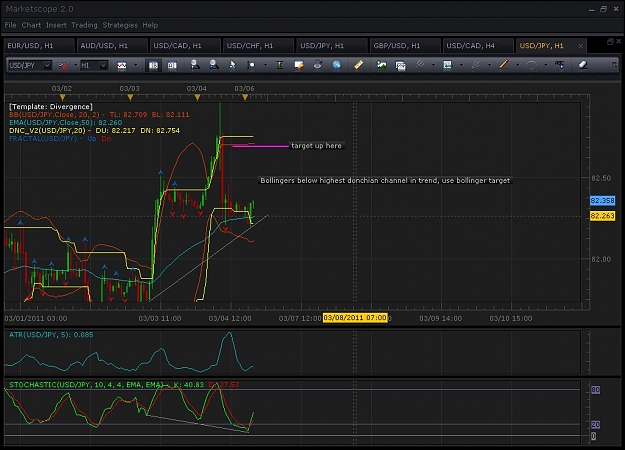Select the cursor pointer tool
625x450 pixels.
tap(232, 65)
